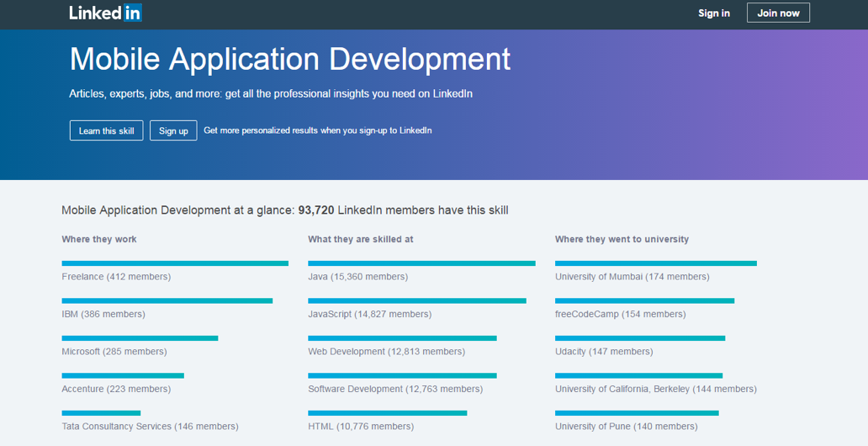Select Microsoft (285 members) entry
This screenshot has height=446, width=868.
pyautogui.click(x=114, y=352)
